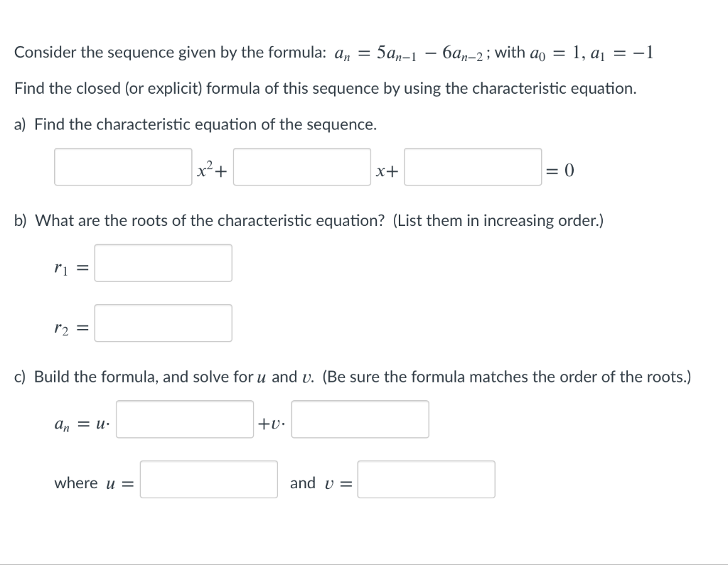Click the and v = label
The height and width of the screenshot is (565, 728).
(x=320, y=483)
